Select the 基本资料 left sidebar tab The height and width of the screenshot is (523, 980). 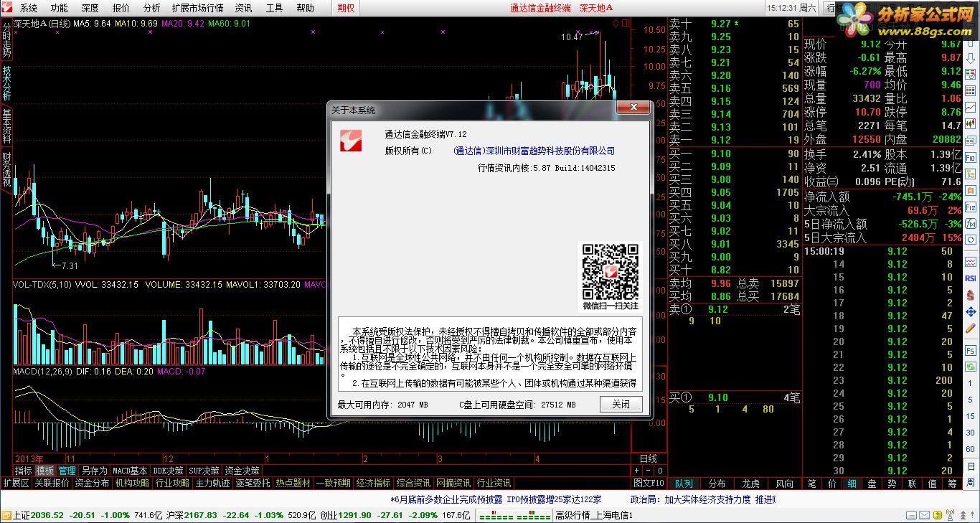6,126
